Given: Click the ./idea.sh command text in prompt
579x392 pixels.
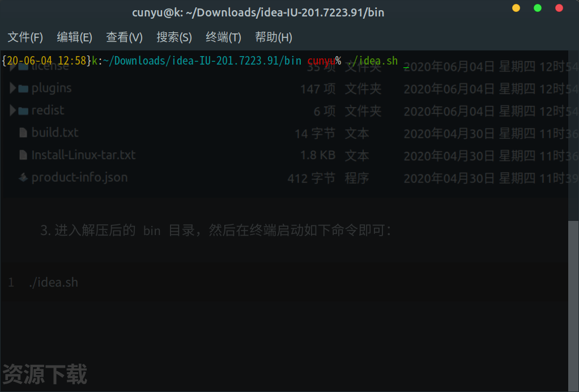Looking at the screenshot, I should 372,61.
